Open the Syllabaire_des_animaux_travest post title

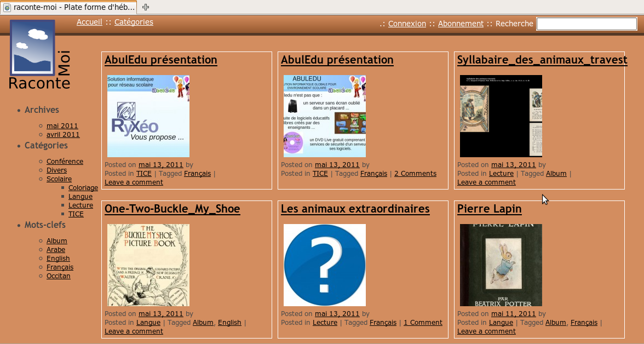point(542,60)
